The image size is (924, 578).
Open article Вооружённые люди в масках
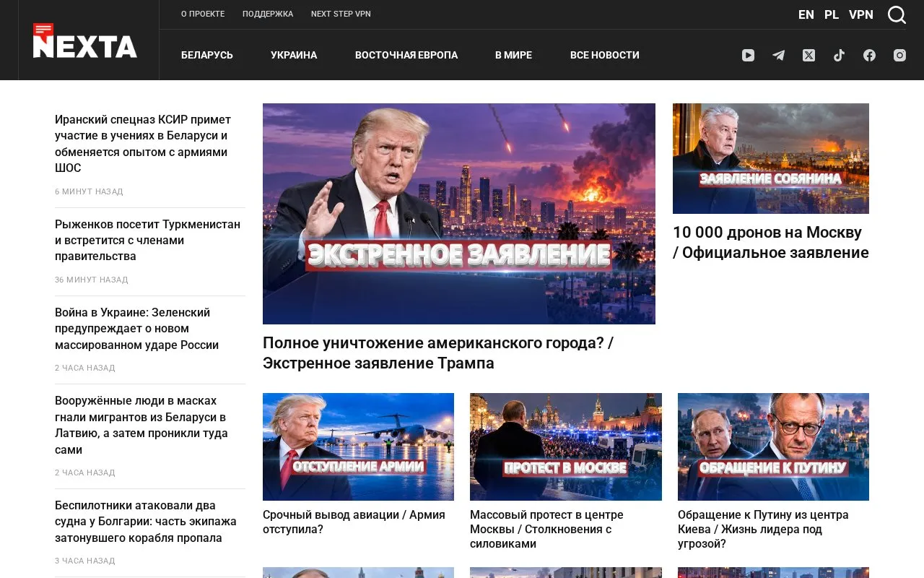pos(141,425)
